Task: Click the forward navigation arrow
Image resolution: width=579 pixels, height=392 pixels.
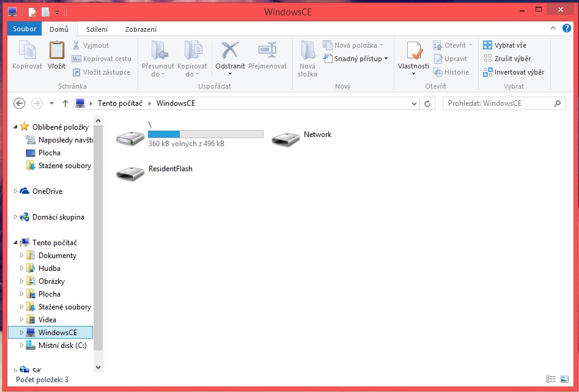Action: pos(37,103)
